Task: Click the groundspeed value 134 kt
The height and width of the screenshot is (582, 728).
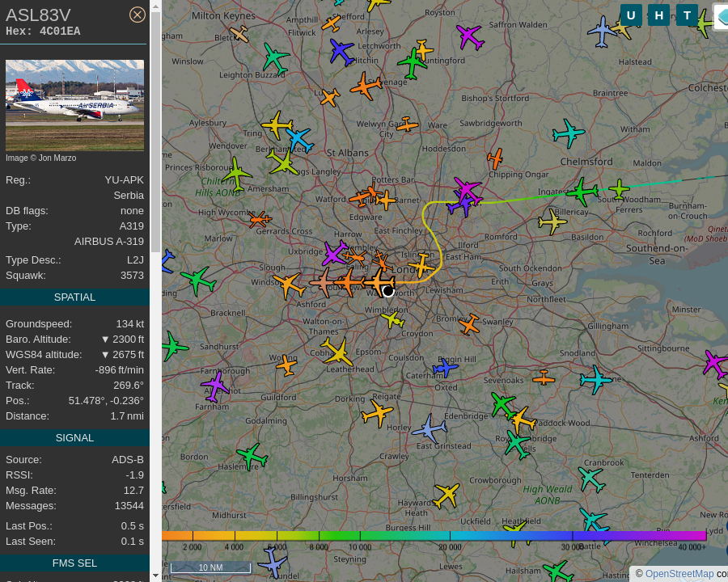Action: [x=130, y=324]
